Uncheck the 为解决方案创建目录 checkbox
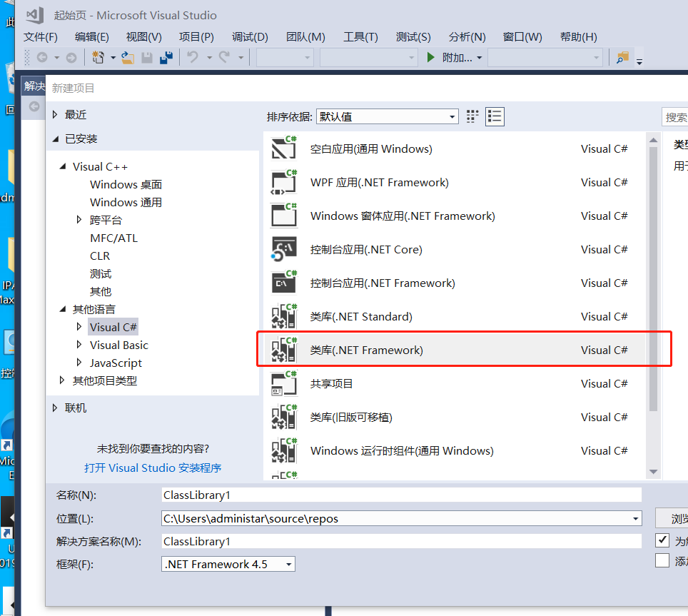Screen dimensions: 688x616 point(662,540)
